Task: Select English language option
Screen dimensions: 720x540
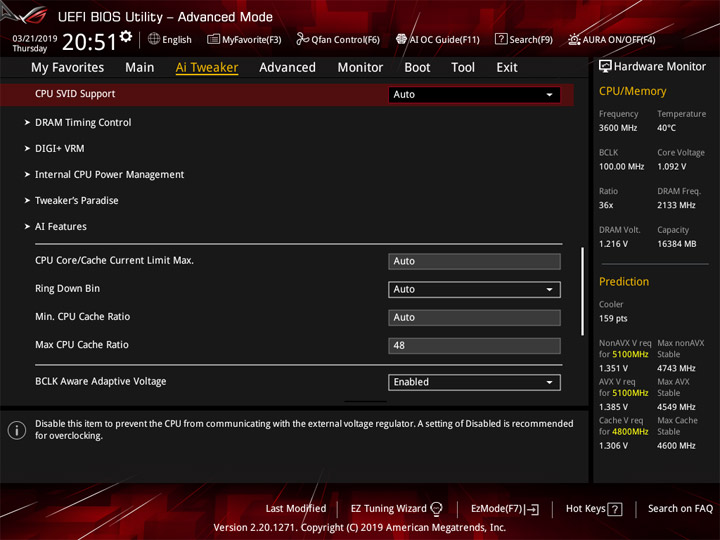Action: (177, 39)
